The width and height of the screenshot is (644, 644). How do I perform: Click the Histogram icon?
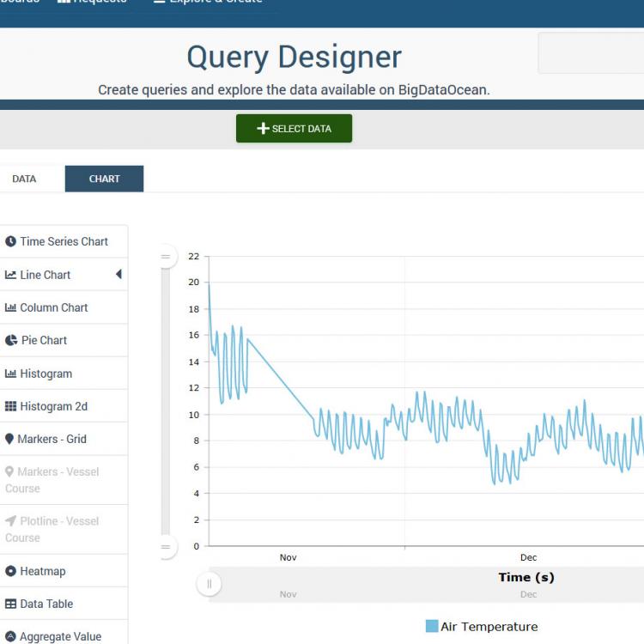tap(10, 374)
